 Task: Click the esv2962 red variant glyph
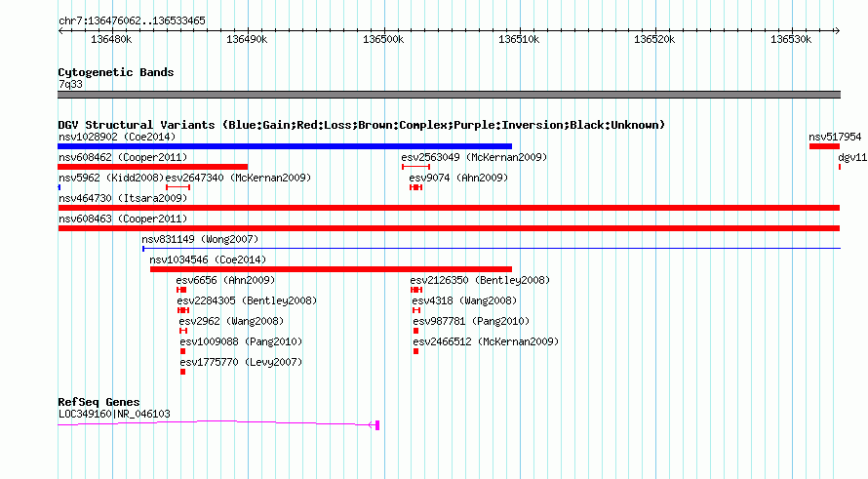pos(183,331)
